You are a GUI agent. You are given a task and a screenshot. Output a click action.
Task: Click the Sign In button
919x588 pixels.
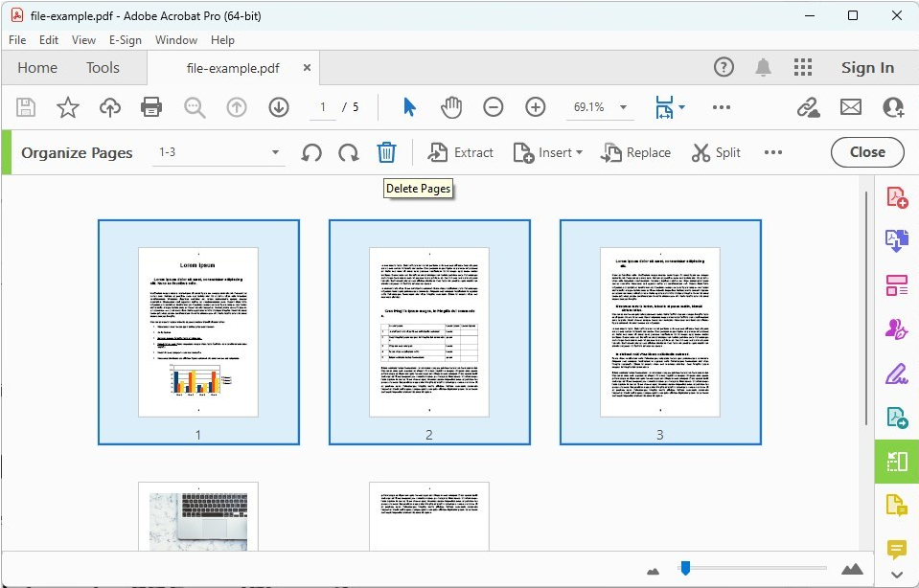(x=867, y=67)
